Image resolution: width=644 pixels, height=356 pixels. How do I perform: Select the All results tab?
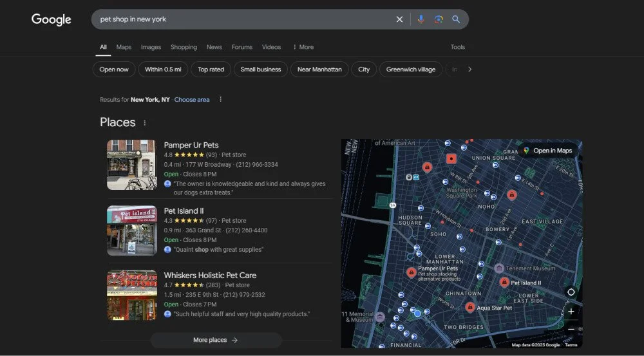click(103, 47)
